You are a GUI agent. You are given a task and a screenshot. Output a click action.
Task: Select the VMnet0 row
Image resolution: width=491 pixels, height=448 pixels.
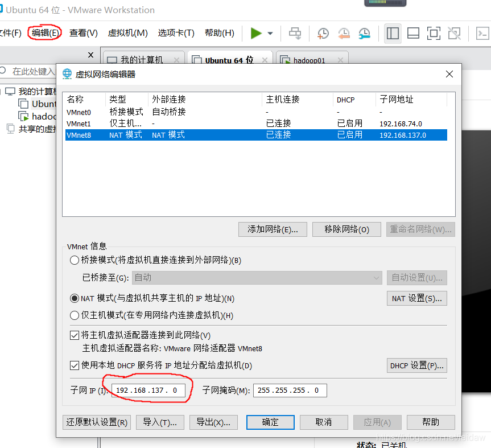tap(256, 112)
